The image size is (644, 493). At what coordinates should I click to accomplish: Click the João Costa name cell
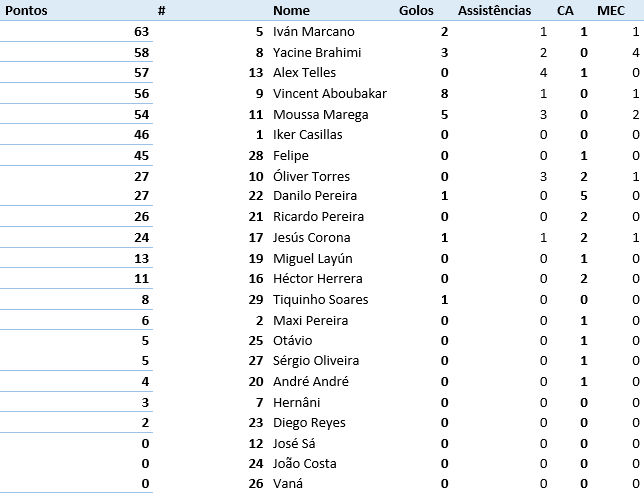[305, 464]
